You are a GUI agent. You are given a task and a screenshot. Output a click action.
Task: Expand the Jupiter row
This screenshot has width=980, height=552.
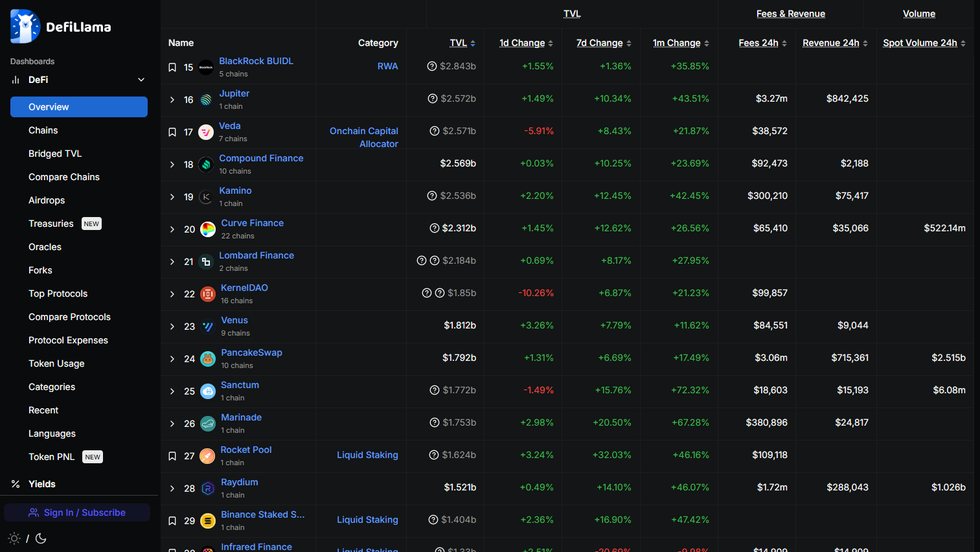click(172, 100)
